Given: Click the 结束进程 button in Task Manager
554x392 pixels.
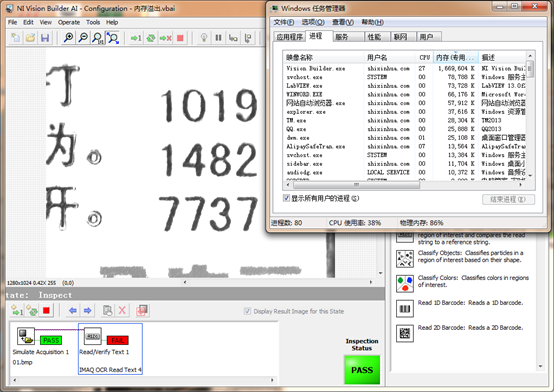Looking at the screenshot, I should (x=508, y=199).
